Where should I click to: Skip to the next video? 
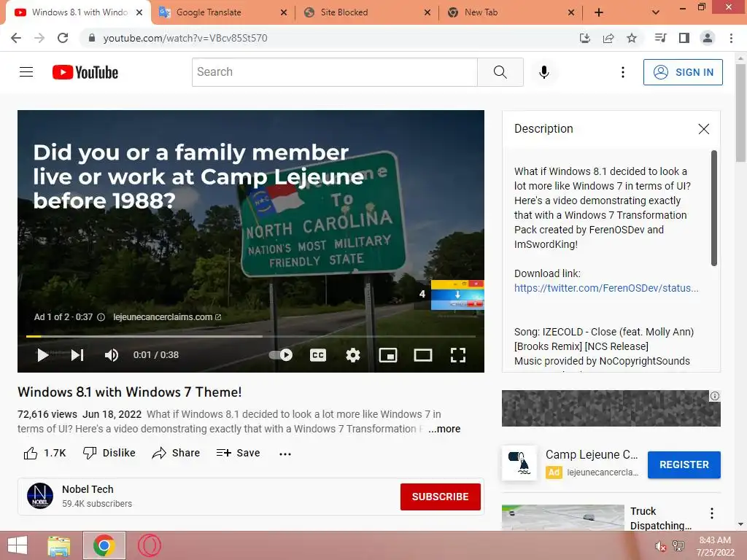pyautogui.click(x=77, y=355)
